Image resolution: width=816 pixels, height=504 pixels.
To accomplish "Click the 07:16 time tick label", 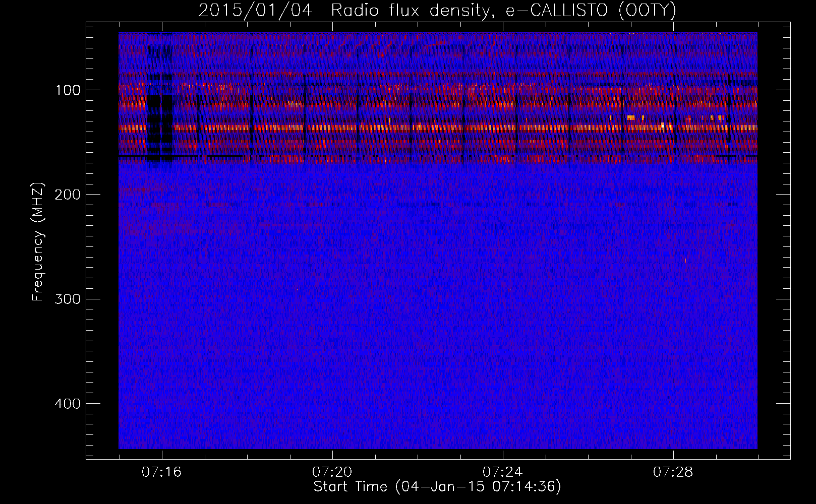I will 162,472.
